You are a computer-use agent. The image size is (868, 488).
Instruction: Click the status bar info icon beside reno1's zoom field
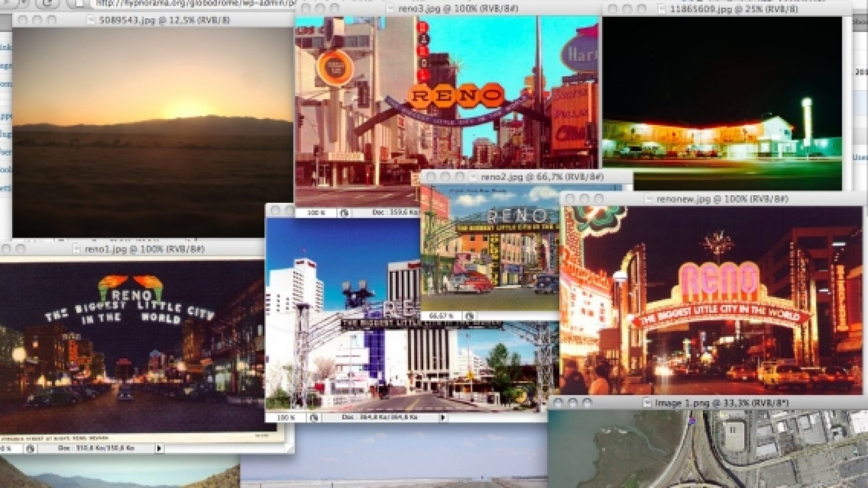30,448
